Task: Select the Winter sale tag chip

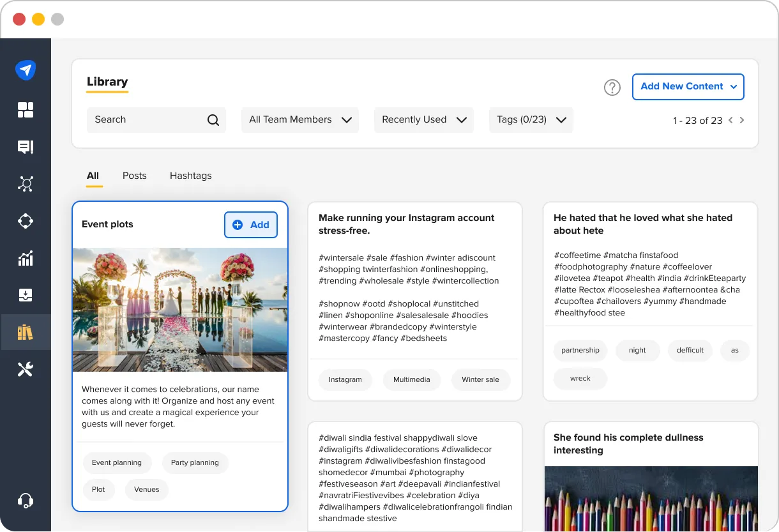Action: coord(480,379)
